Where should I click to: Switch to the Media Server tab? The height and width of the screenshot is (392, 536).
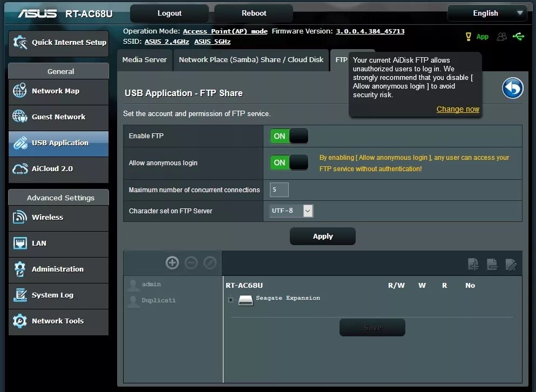145,60
